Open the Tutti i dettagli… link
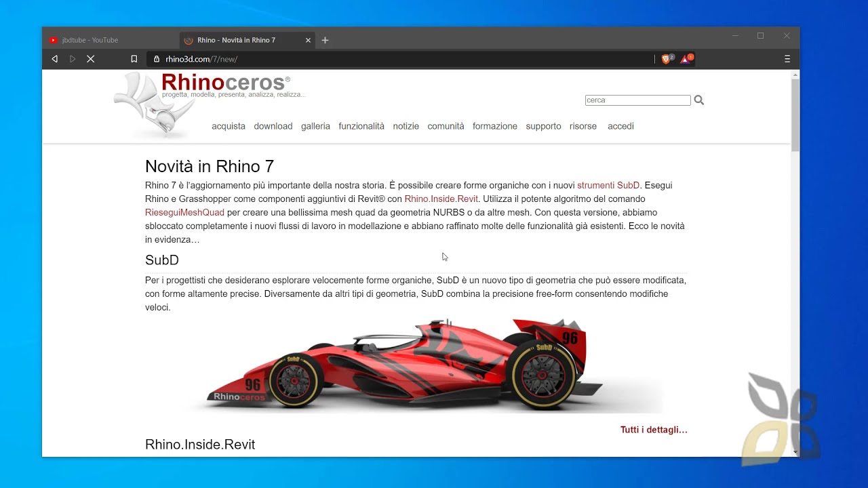The height and width of the screenshot is (488, 868). (654, 430)
